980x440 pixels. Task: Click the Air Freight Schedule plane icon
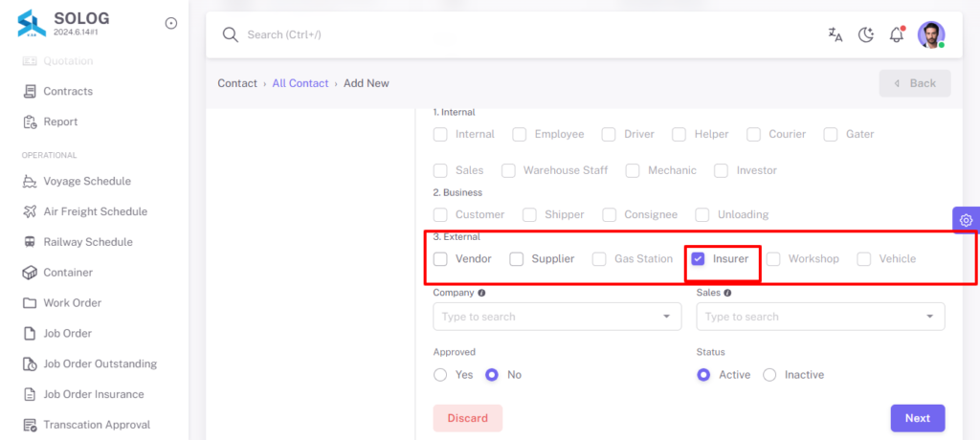click(x=30, y=212)
